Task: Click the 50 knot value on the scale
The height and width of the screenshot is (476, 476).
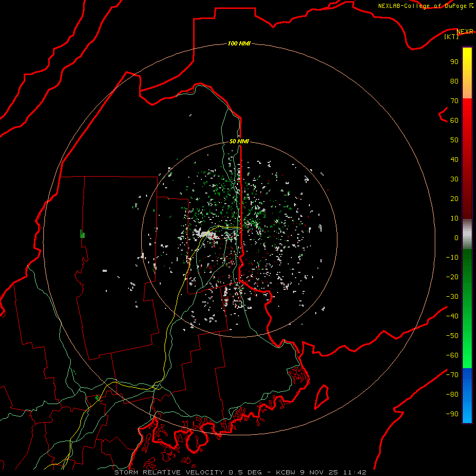Action: tap(454, 140)
